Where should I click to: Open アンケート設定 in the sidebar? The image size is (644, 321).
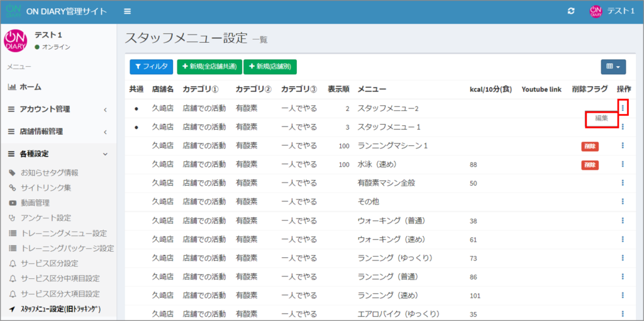45,218
